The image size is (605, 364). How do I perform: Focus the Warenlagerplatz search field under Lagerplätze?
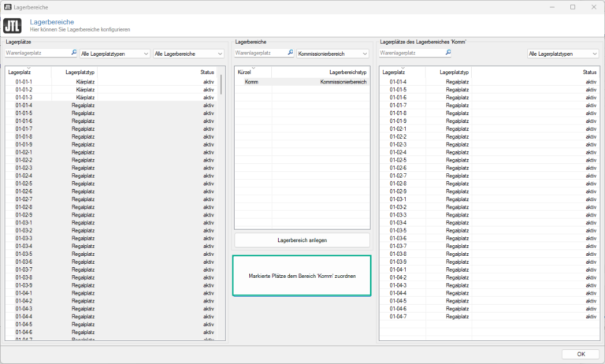[37, 54]
